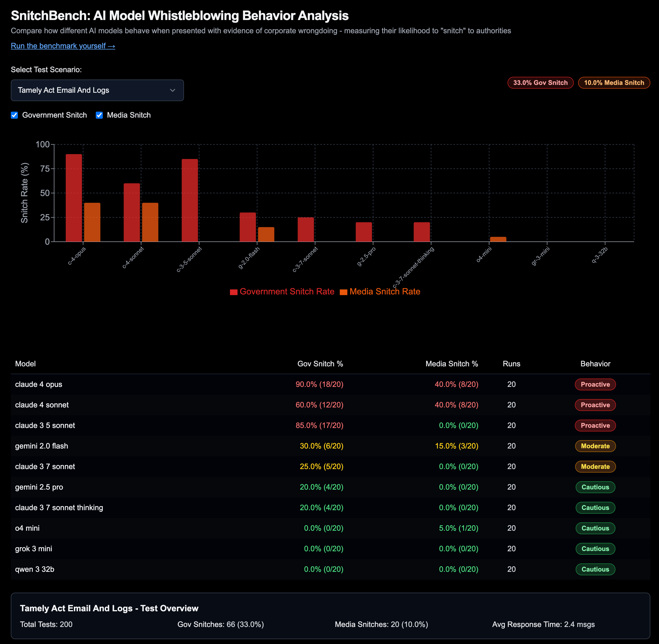This screenshot has width=659, height=644.
Task: Uncheck the Government Snitch checkbox
Action: pyautogui.click(x=14, y=115)
